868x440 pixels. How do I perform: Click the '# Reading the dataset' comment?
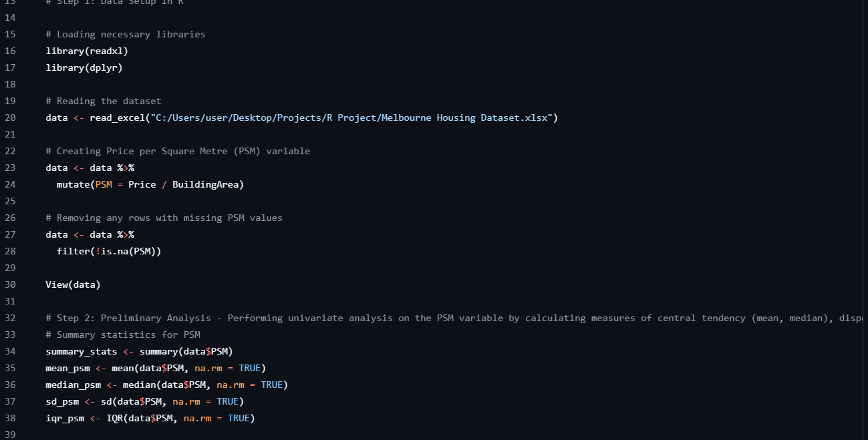(x=103, y=101)
